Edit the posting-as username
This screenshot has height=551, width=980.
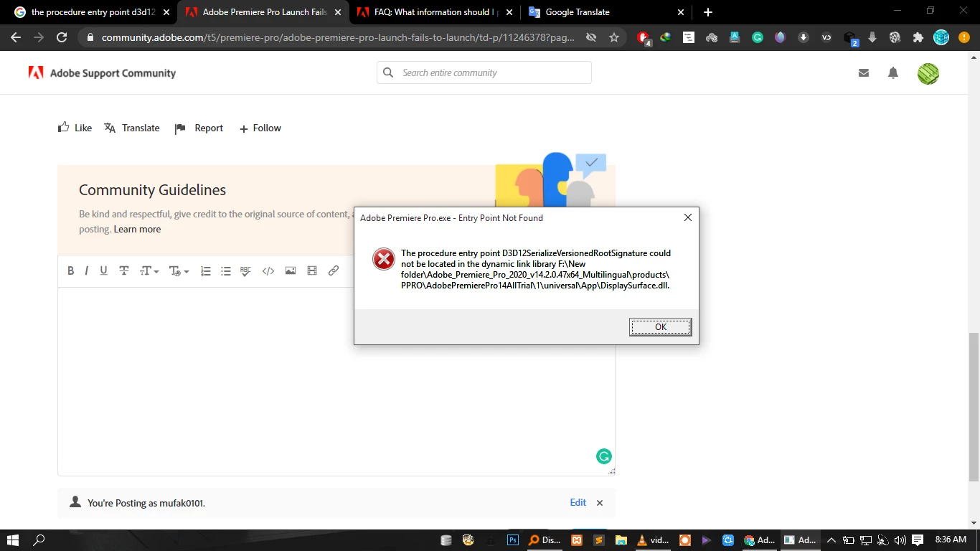(x=578, y=502)
